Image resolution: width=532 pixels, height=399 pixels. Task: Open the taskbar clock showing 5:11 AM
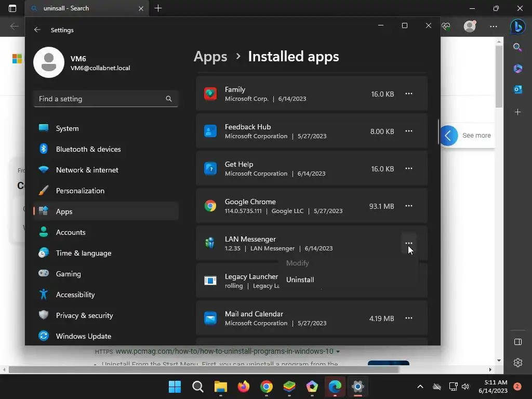pos(493,387)
